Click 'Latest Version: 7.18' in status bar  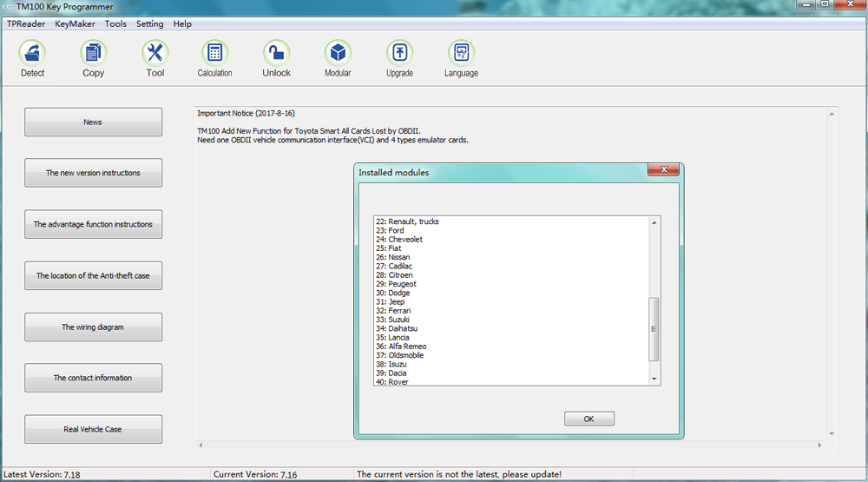[42, 474]
